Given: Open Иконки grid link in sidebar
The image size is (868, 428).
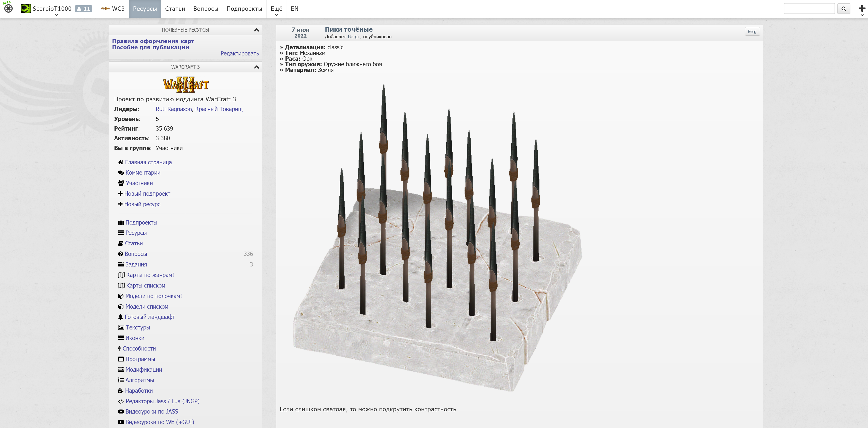Looking at the screenshot, I should [134, 337].
